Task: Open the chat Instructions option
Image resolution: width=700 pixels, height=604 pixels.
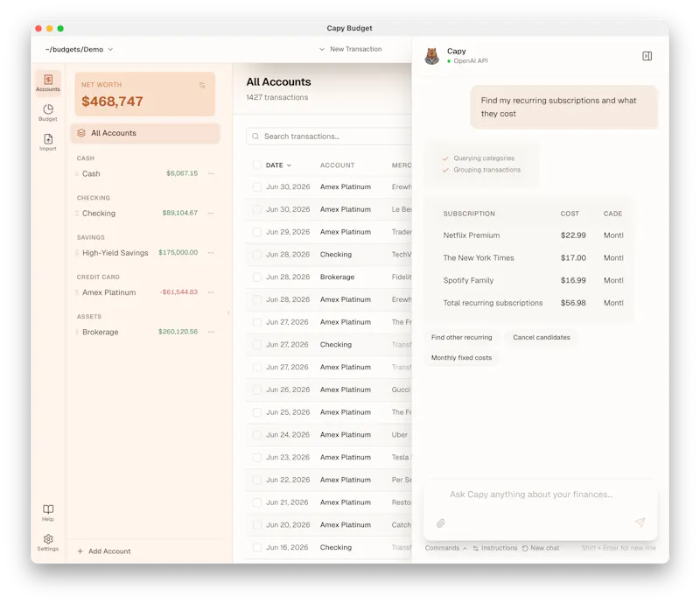Action: (x=494, y=548)
